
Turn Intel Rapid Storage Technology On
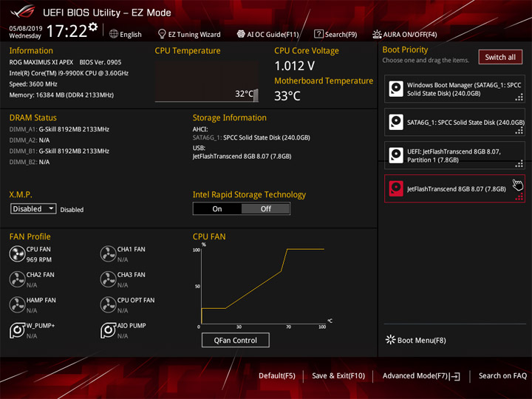pos(217,208)
